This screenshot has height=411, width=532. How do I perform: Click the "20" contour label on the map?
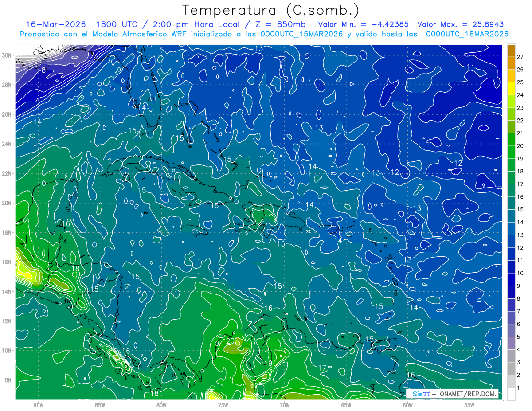click(230, 341)
